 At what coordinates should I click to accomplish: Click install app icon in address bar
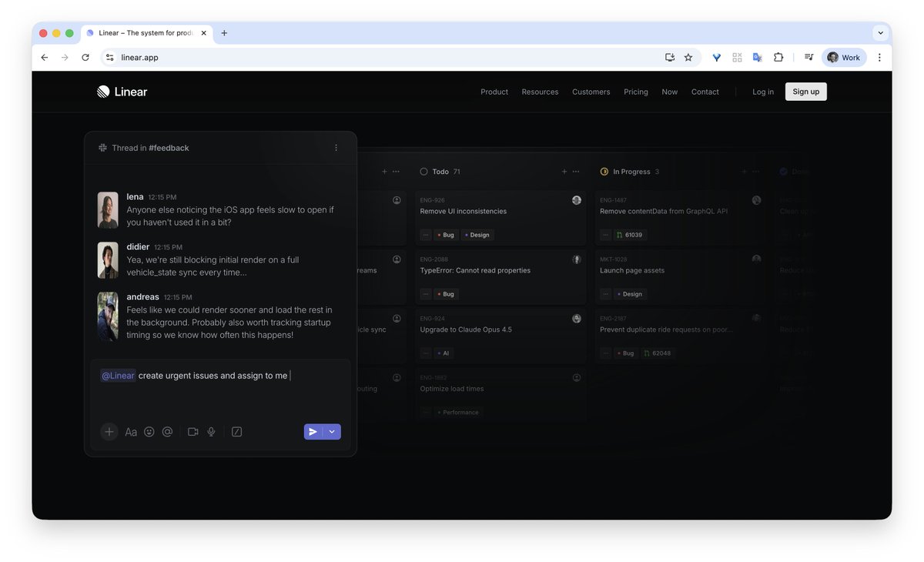pos(670,58)
